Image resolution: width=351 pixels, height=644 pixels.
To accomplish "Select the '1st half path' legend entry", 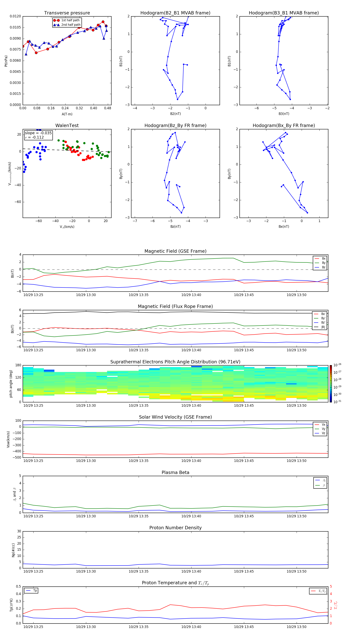I will (x=66, y=20).
